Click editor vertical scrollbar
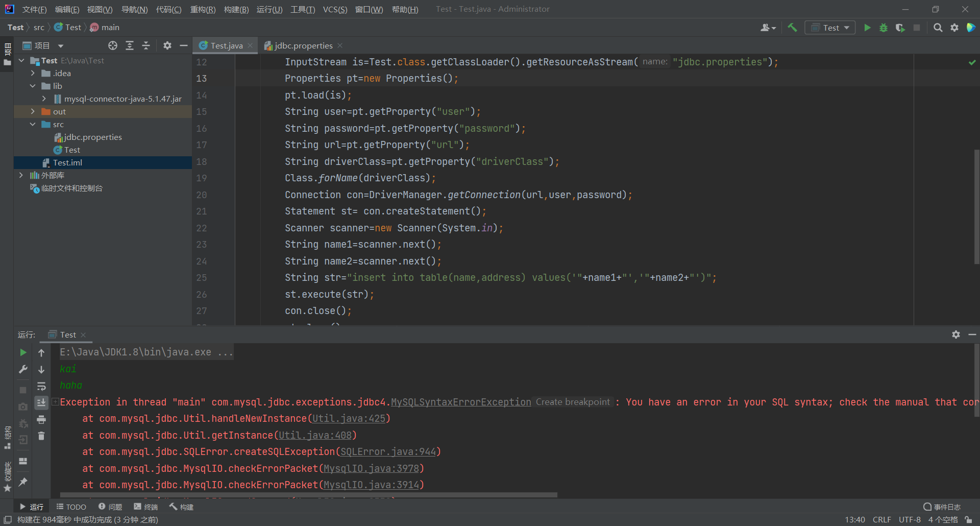 (x=976, y=207)
